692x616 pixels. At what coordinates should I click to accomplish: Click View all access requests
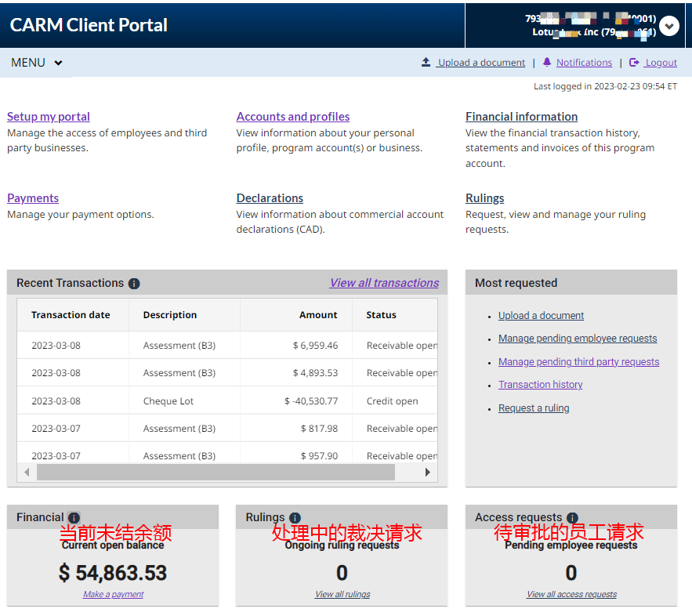pyautogui.click(x=571, y=594)
